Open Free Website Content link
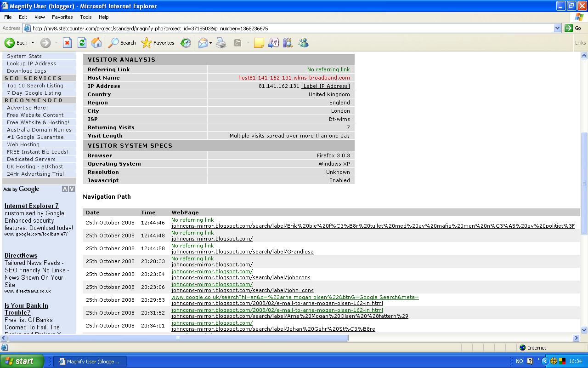The image size is (588, 368). click(x=35, y=115)
